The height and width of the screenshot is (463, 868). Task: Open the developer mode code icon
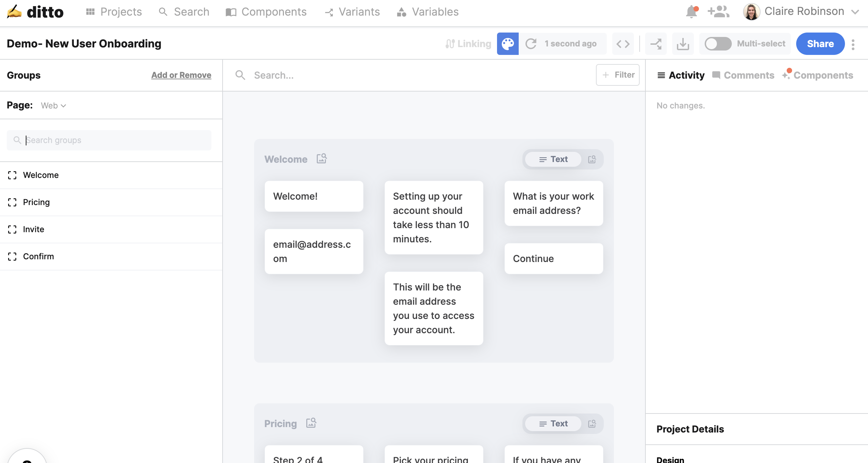coord(623,44)
